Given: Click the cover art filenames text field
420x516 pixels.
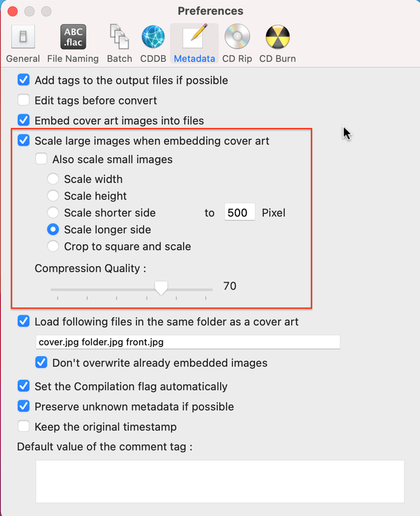Looking at the screenshot, I should [187, 342].
